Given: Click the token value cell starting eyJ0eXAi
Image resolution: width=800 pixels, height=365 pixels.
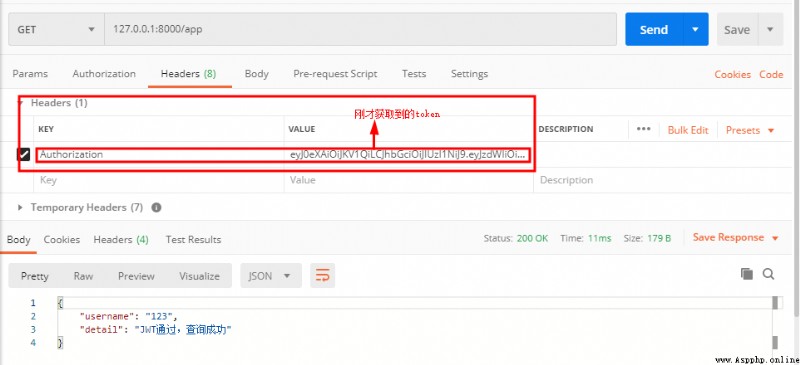Looking at the screenshot, I should click(x=409, y=154).
